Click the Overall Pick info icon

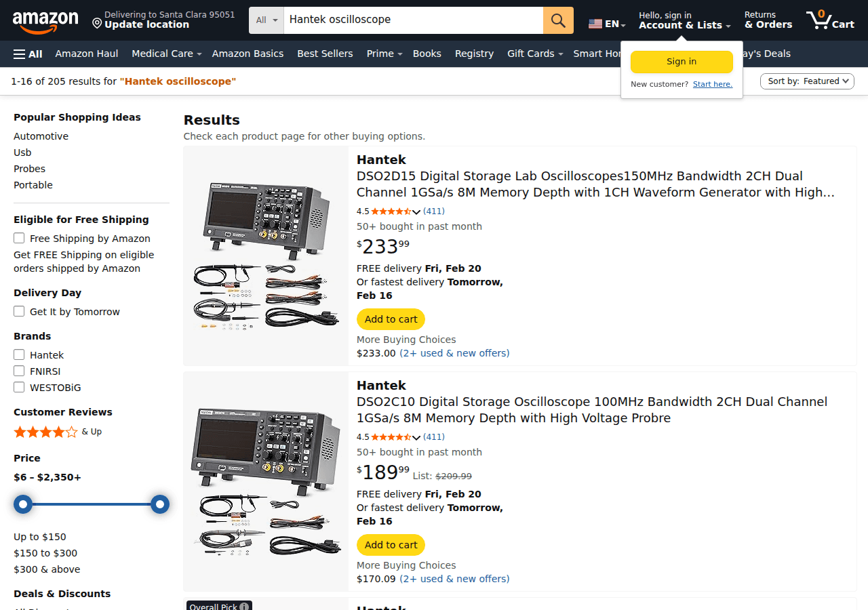tap(244, 607)
